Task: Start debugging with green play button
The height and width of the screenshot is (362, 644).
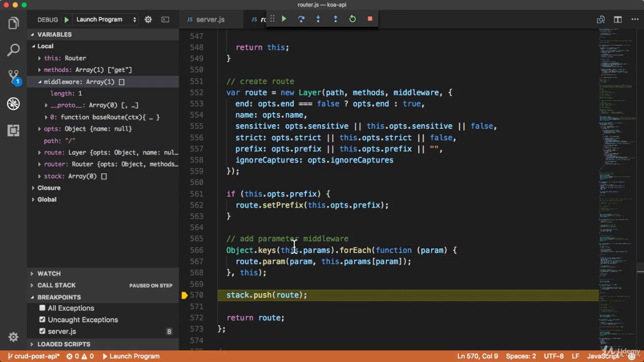Action: 66,20
